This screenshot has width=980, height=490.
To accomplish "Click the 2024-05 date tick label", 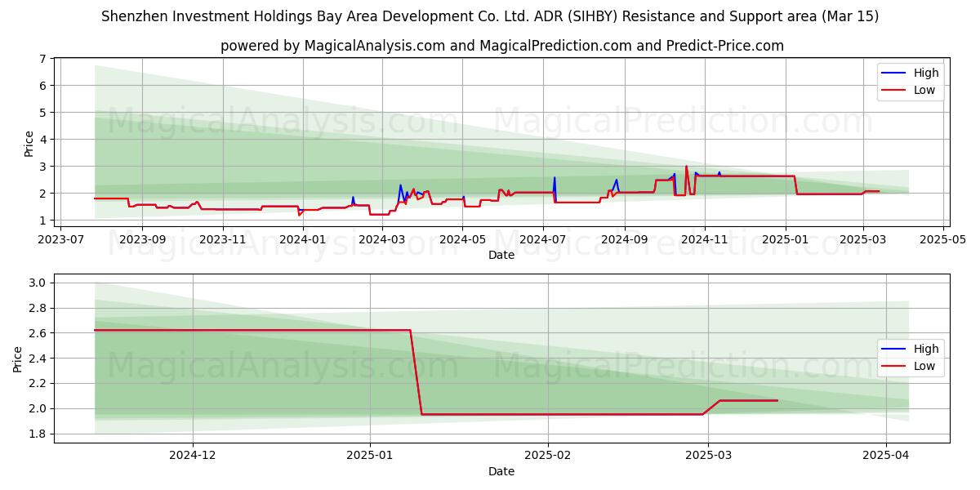I will click(462, 239).
